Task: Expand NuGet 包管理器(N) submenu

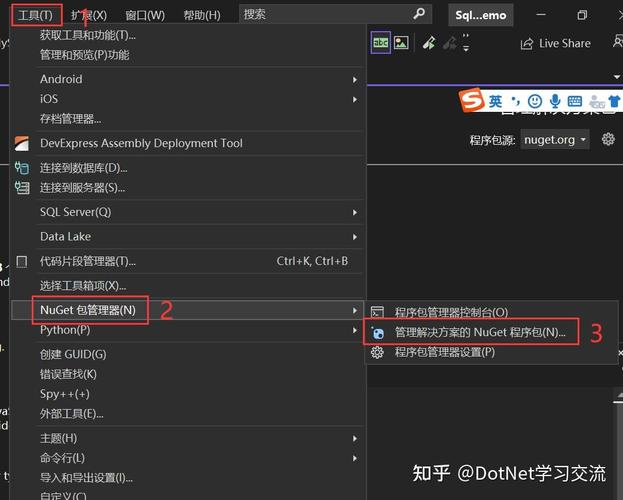Action: click(x=188, y=310)
